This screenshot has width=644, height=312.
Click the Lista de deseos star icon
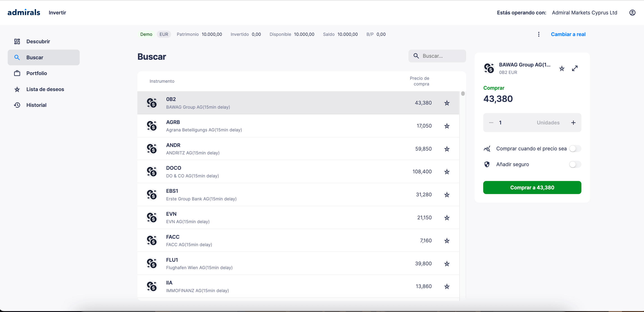tap(17, 89)
